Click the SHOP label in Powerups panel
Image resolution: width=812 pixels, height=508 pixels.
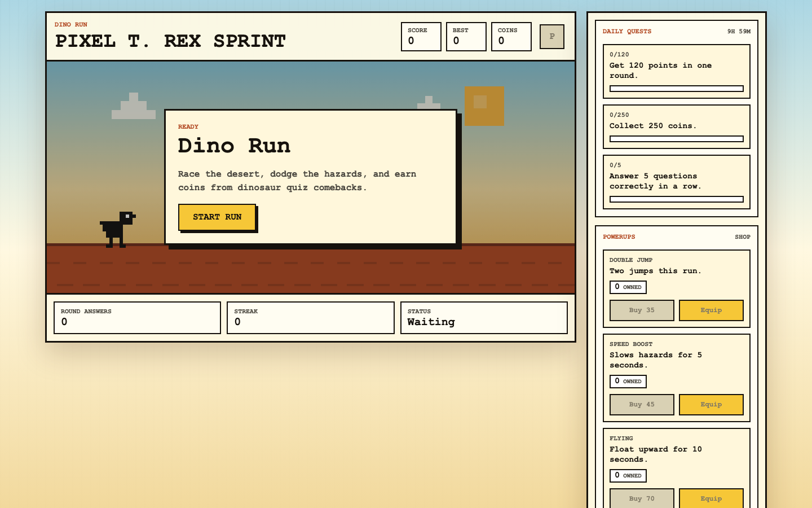(743, 237)
